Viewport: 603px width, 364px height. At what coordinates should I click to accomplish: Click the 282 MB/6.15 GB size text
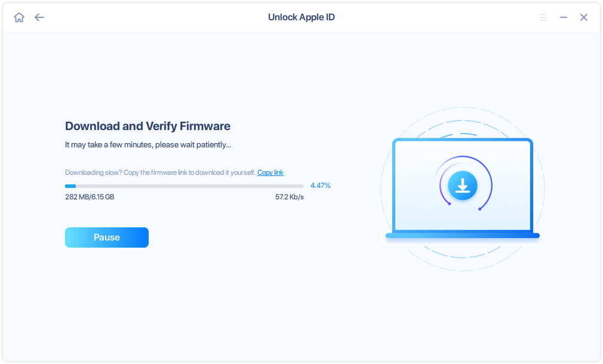[x=90, y=197]
